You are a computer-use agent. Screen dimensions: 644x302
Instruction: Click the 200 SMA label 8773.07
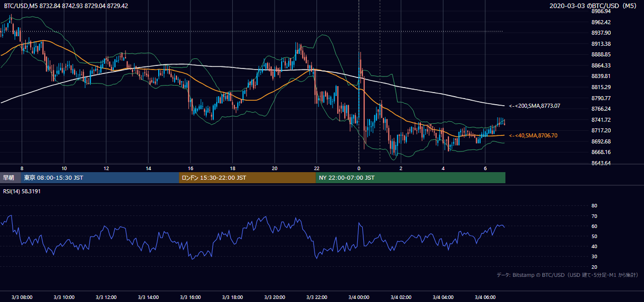pyautogui.click(x=535, y=106)
